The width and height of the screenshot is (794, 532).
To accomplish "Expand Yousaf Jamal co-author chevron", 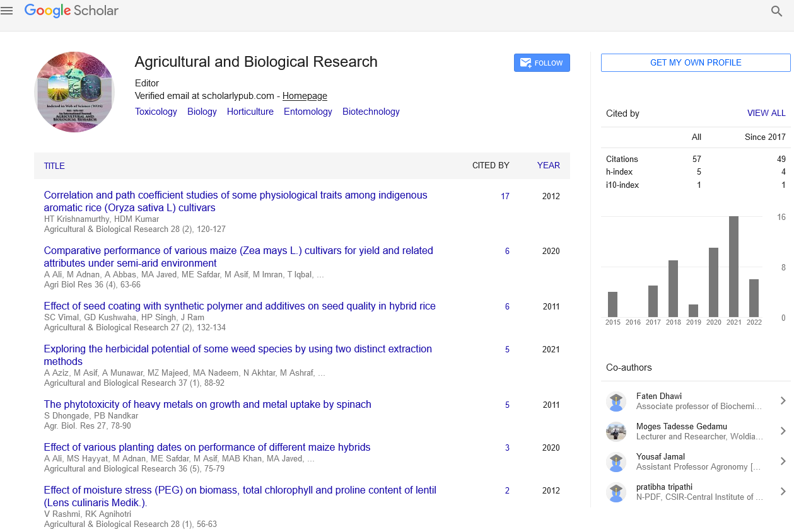I will [783, 461].
